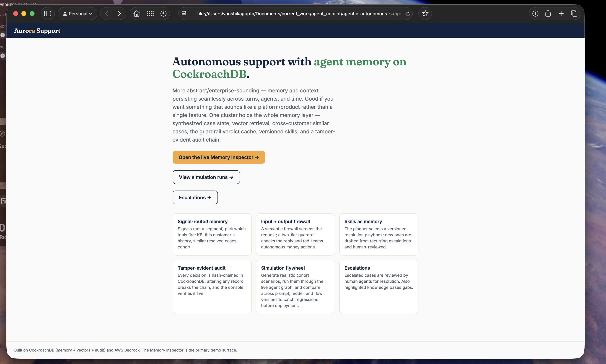
Task: Select the Input + output firewall card
Action: [295, 234]
